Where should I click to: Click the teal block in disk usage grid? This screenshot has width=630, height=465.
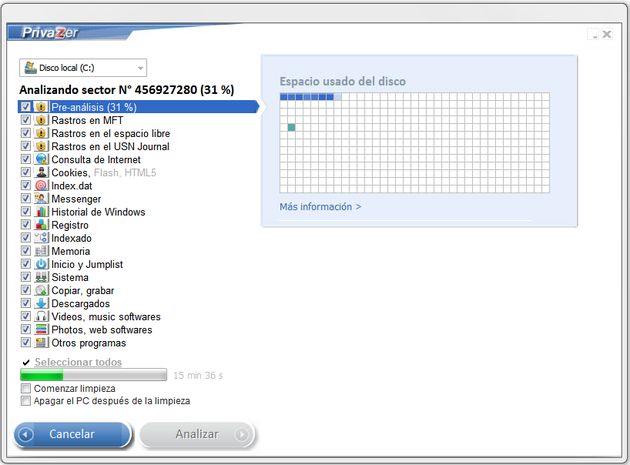(291, 127)
